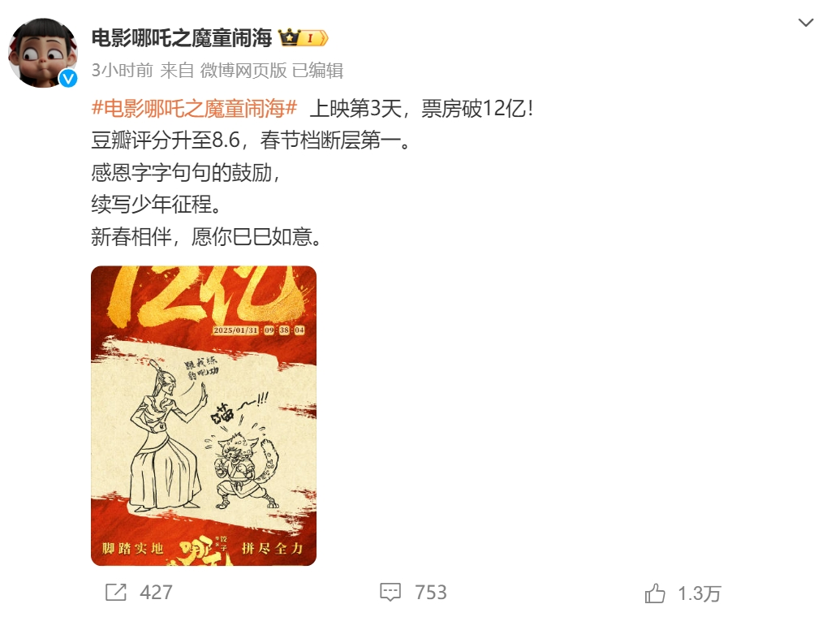
Task: Click the 微博网页版 source link
Action: (243, 70)
